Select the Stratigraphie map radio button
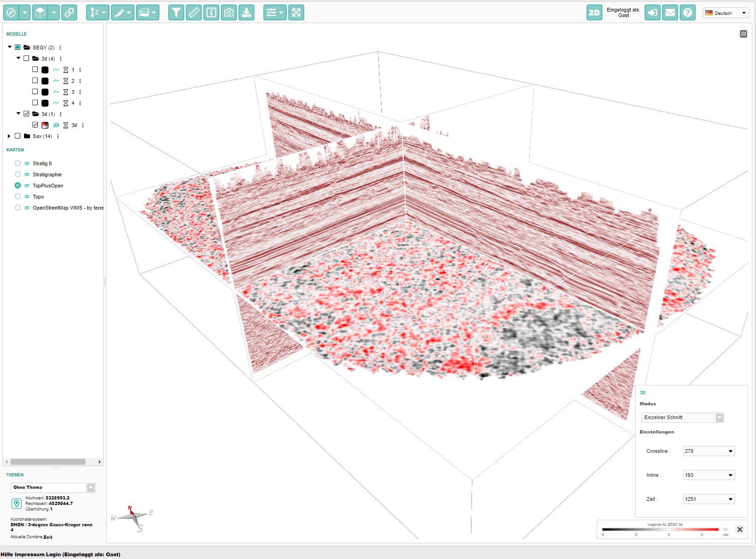This screenshot has height=559, width=756. click(x=18, y=174)
